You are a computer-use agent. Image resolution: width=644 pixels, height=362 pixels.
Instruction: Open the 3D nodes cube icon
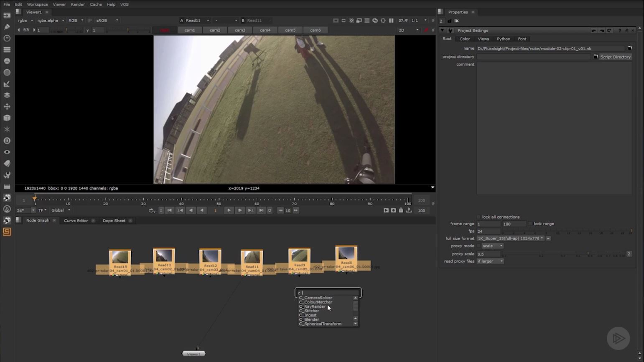click(7, 118)
